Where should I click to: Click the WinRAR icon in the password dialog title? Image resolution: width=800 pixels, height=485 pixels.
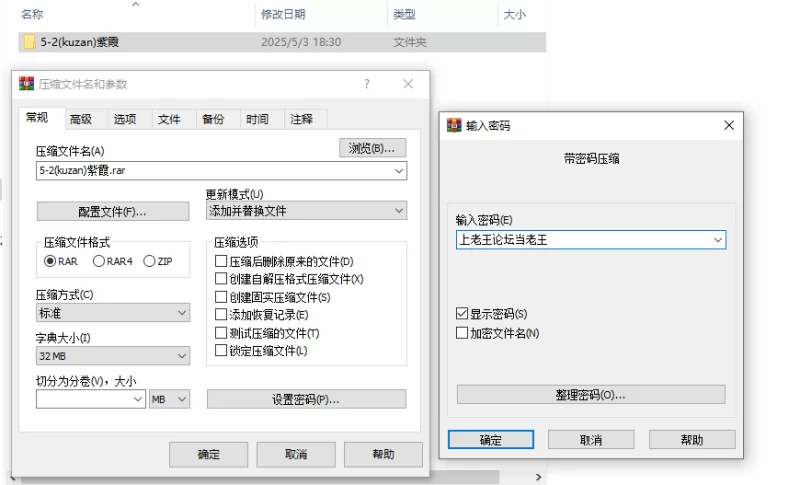pyautogui.click(x=454, y=125)
